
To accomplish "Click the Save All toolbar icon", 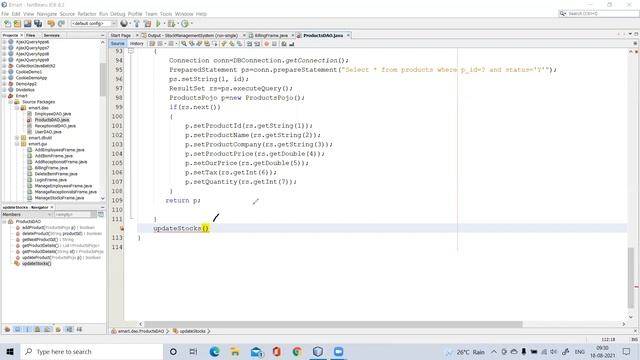I will pos(38,24).
